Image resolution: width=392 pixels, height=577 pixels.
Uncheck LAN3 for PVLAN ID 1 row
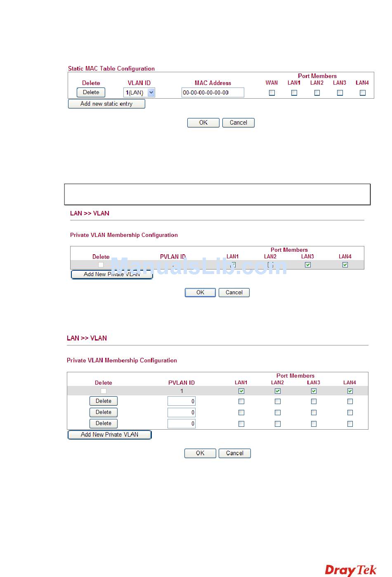pos(314,391)
